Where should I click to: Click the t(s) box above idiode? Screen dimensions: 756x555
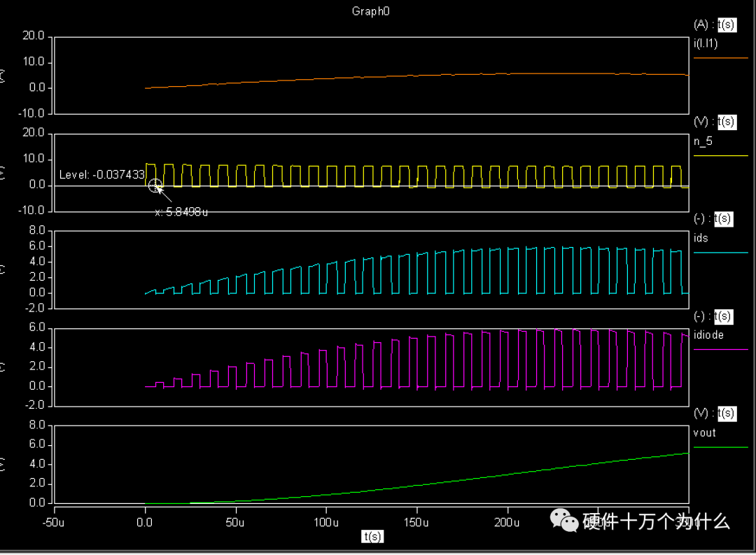coord(723,317)
